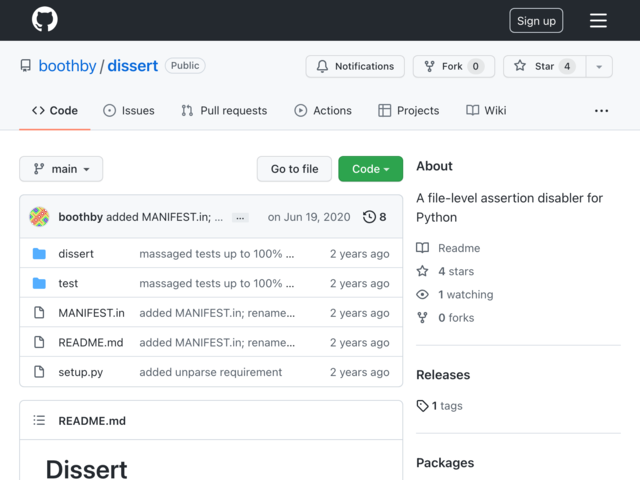Image resolution: width=640 pixels, height=480 pixels.
Task: Open 'massaged tests' commit in dissert row
Action: pos(217,253)
